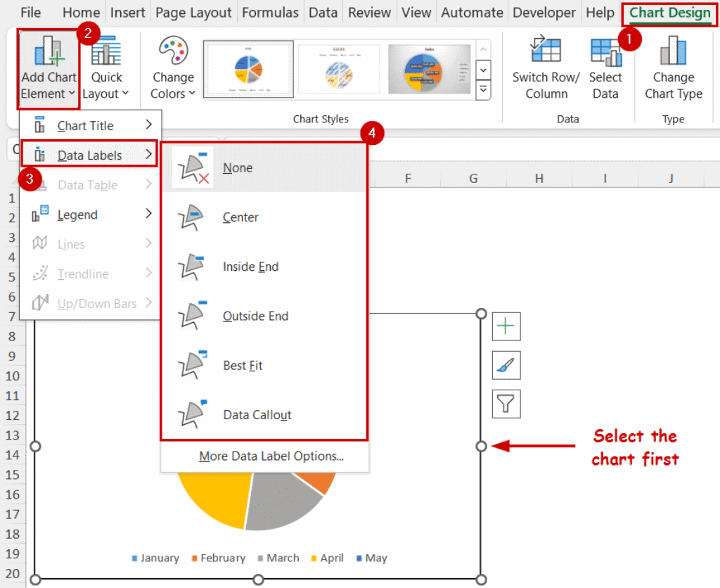Click the Chart Elements plus button beside the chart
This screenshot has width=720, height=588.
(506, 327)
